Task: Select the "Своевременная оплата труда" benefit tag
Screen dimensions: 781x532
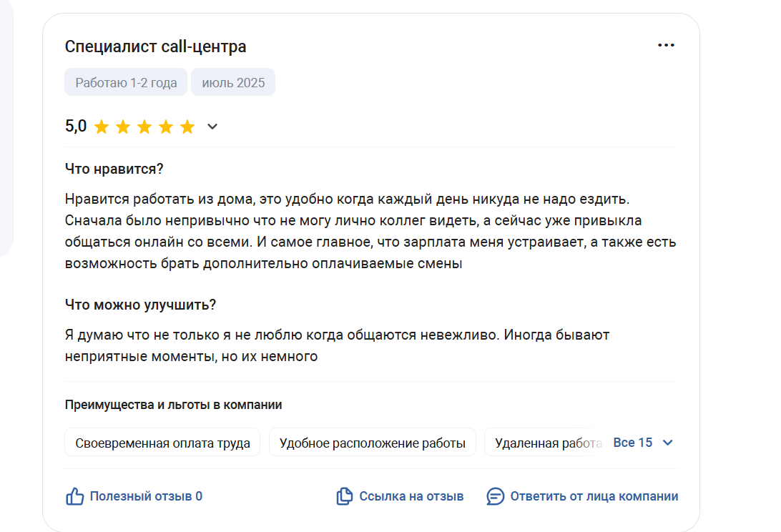Action: [x=162, y=443]
